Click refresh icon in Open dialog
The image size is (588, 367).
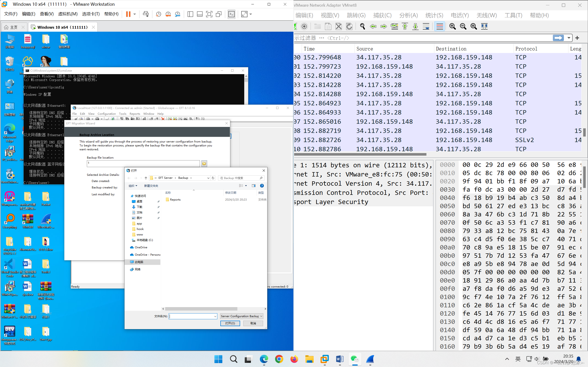click(213, 178)
